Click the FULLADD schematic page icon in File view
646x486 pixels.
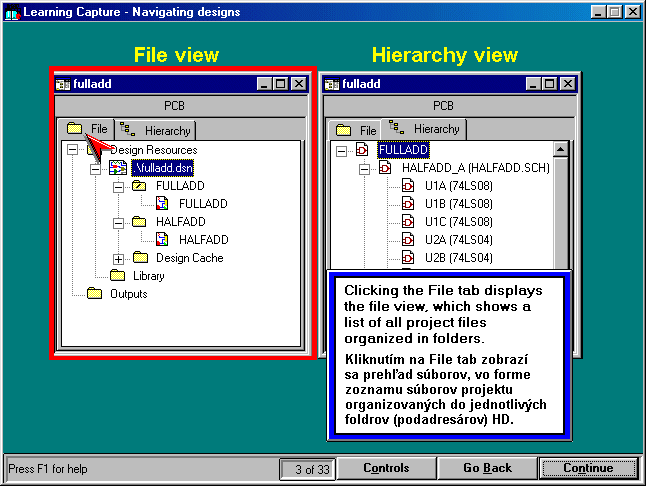[x=163, y=204]
